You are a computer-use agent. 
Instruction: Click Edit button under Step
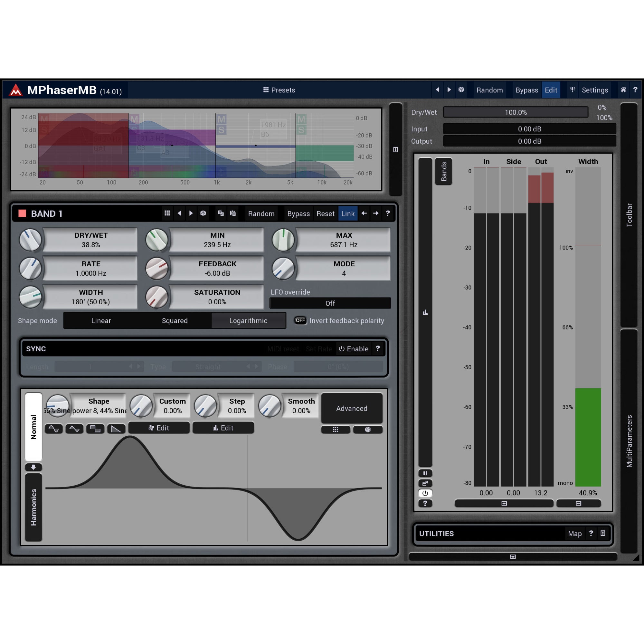point(223,428)
